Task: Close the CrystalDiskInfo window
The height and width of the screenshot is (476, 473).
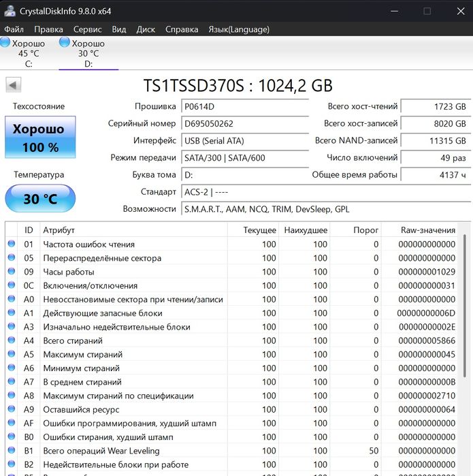Action: (x=461, y=11)
